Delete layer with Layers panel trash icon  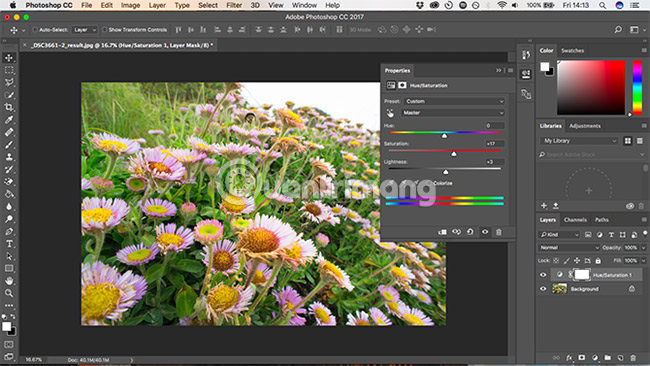point(633,357)
